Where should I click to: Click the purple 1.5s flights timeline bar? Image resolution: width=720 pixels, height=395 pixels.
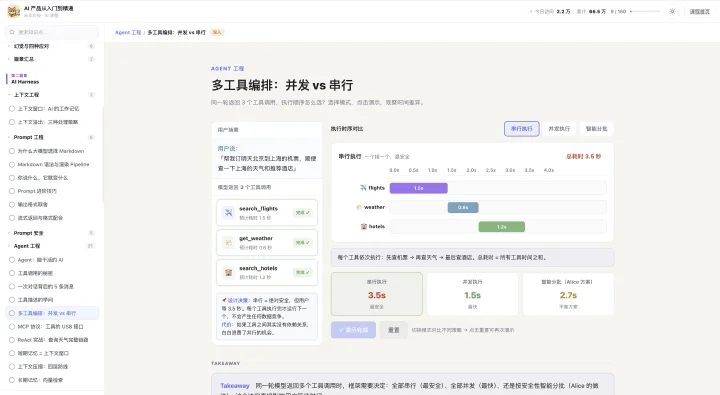coord(418,188)
